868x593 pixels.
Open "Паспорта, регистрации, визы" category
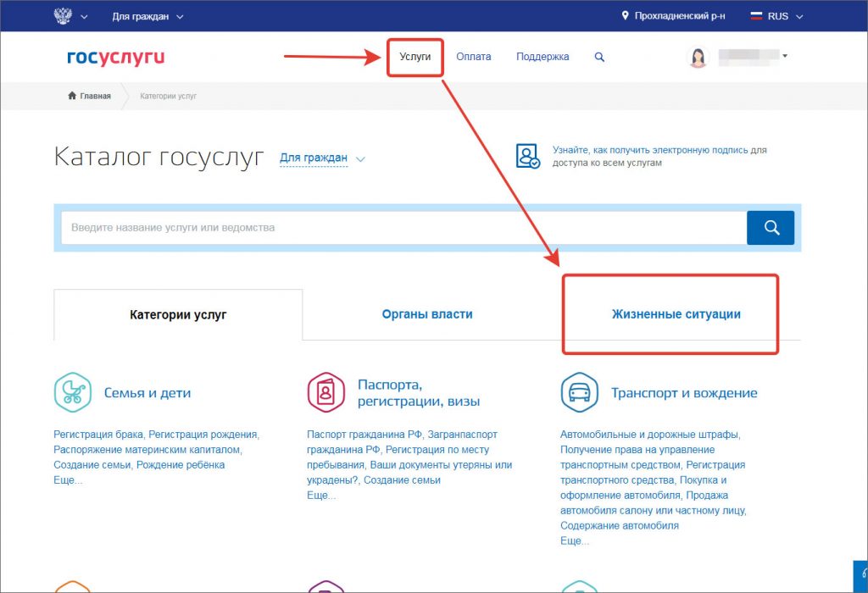point(419,393)
